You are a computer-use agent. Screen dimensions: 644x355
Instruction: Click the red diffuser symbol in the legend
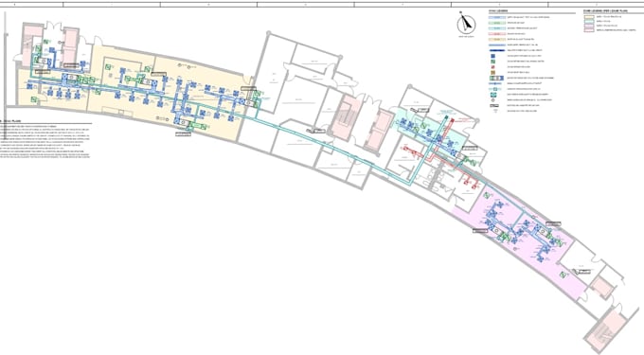[x=492, y=67]
